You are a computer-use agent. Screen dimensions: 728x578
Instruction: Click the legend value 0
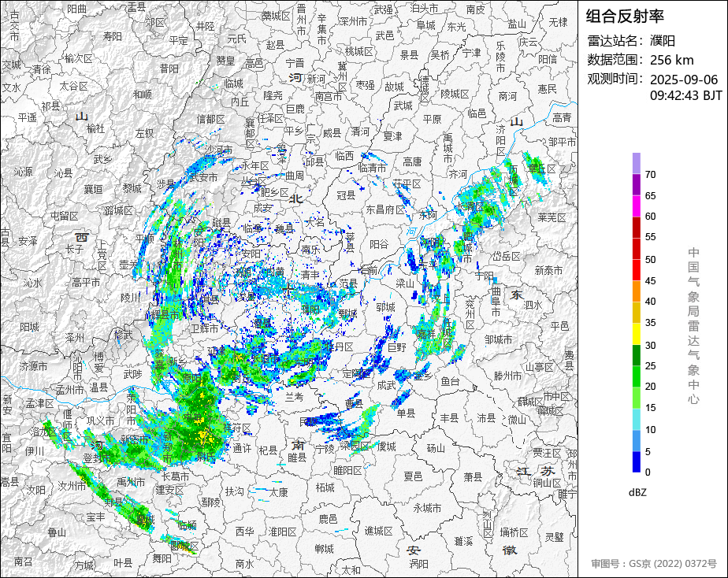[x=648, y=472]
